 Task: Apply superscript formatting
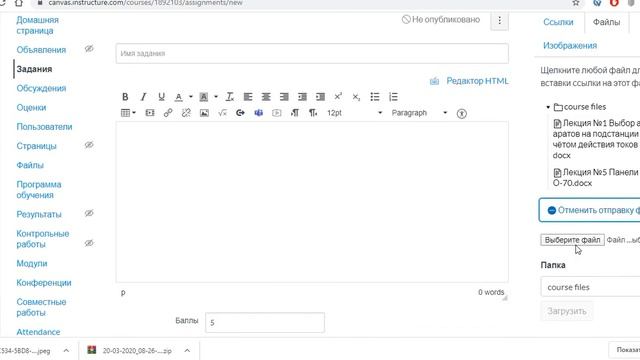point(338,97)
